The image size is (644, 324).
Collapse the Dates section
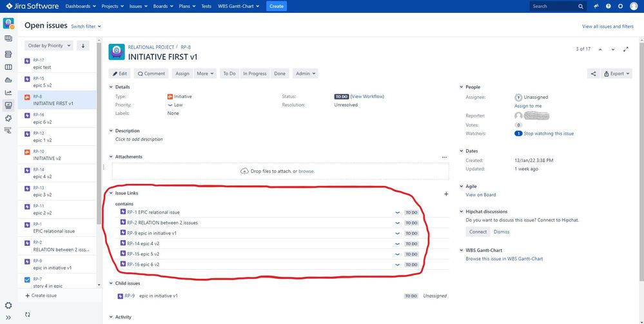coord(461,151)
